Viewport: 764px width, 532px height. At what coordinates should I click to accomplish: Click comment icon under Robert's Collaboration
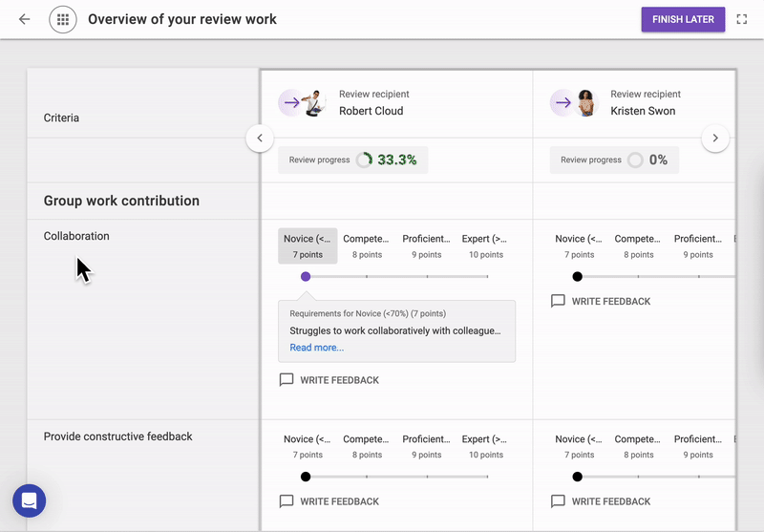(x=286, y=380)
